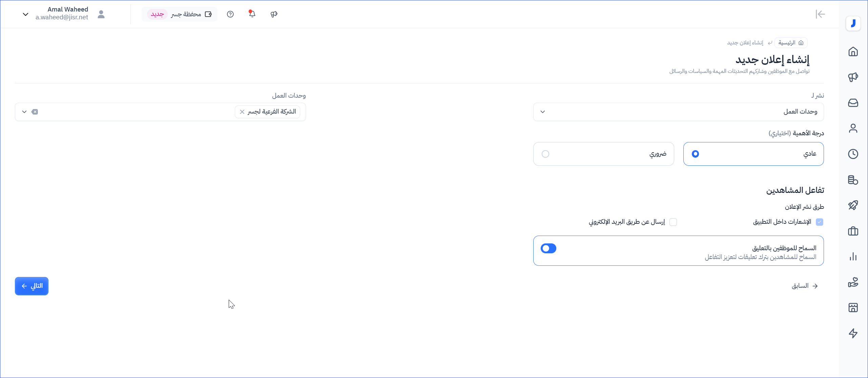The width and height of the screenshot is (868, 378).
Task: Open the inbox tray sidebar icon
Action: [x=853, y=103]
